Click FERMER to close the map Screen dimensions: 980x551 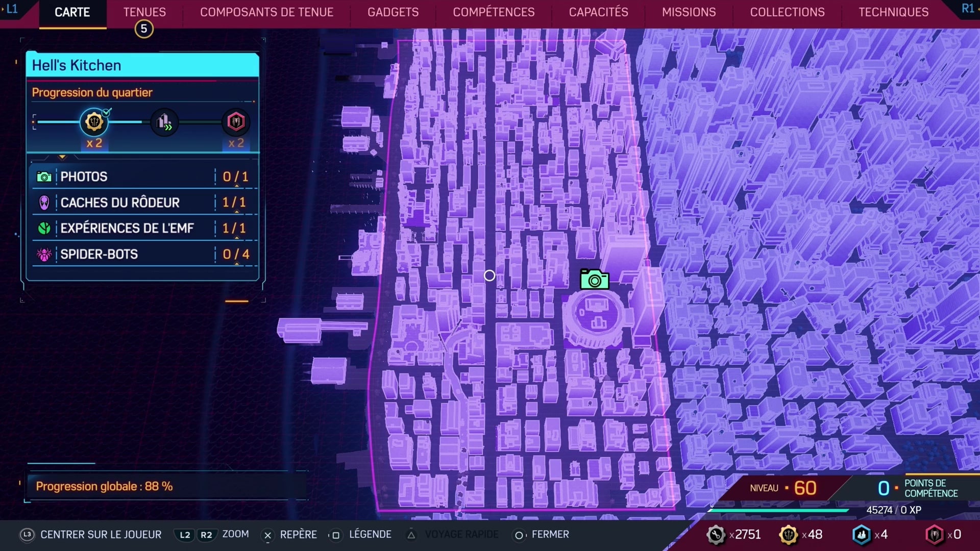(550, 534)
